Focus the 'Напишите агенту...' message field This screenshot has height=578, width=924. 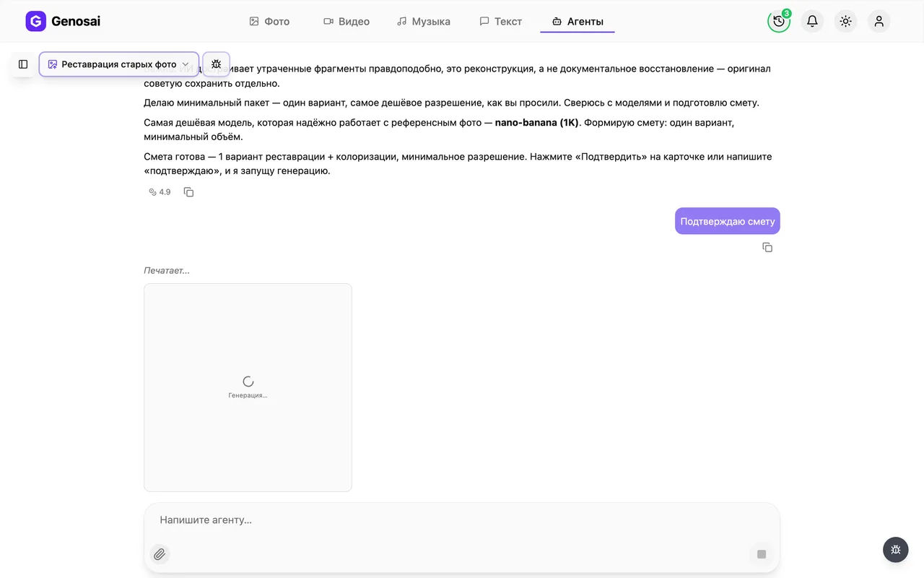(x=462, y=520)
